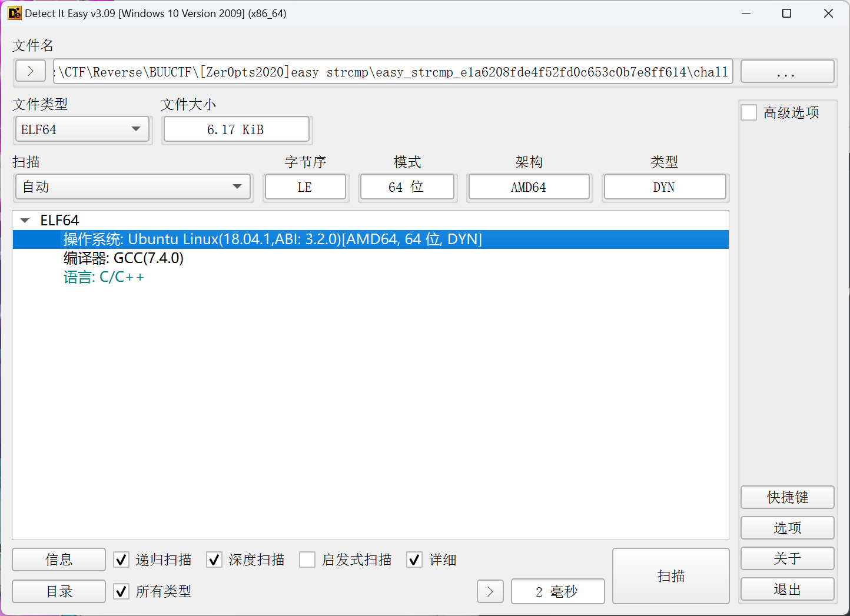The width and height of the screenshot is (850, 616).
Task: Open the 自动 scan mode dropdown
Action: (133, 187)
